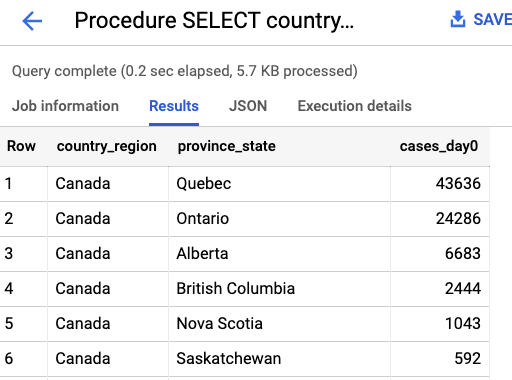512x380 pixels.
Task: Click the query complete status text
Action: click(x=185, y=71)
